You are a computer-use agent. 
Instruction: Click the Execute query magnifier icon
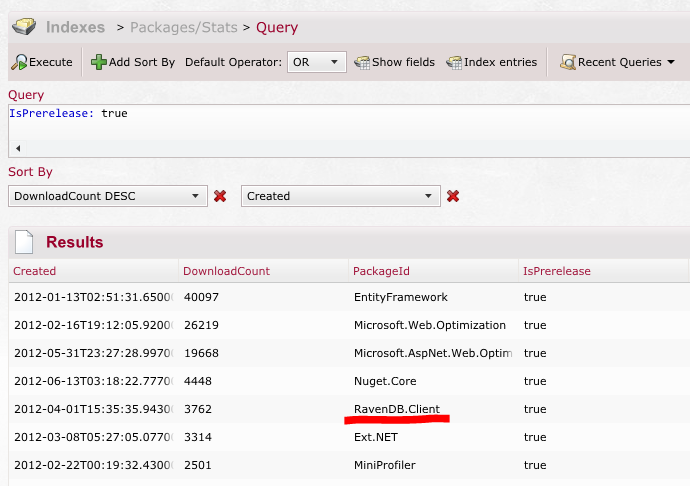[x=19, y=62]
